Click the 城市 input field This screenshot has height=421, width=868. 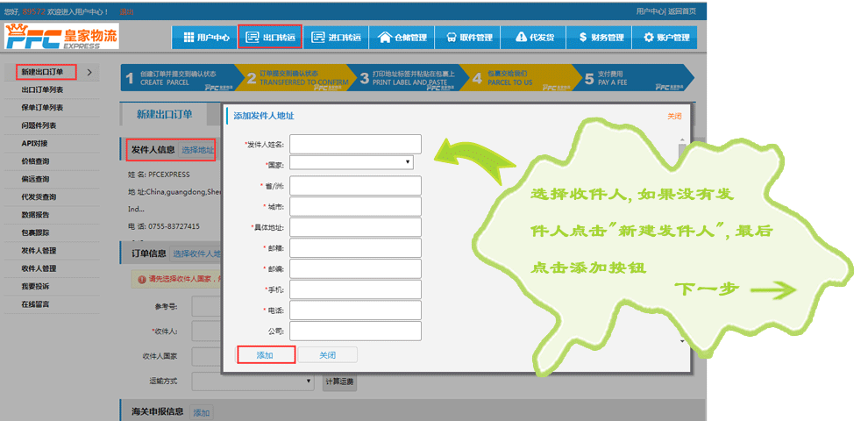pyautogui.click(x=355, y=207)
